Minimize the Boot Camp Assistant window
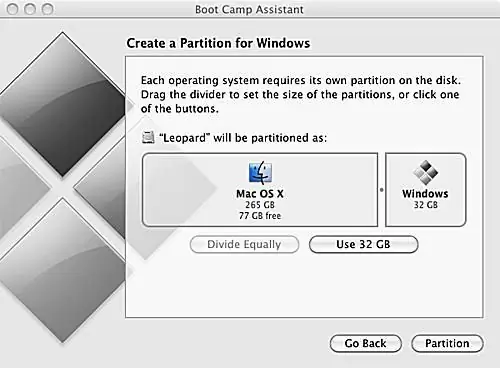500x368 pixels. 30,9
